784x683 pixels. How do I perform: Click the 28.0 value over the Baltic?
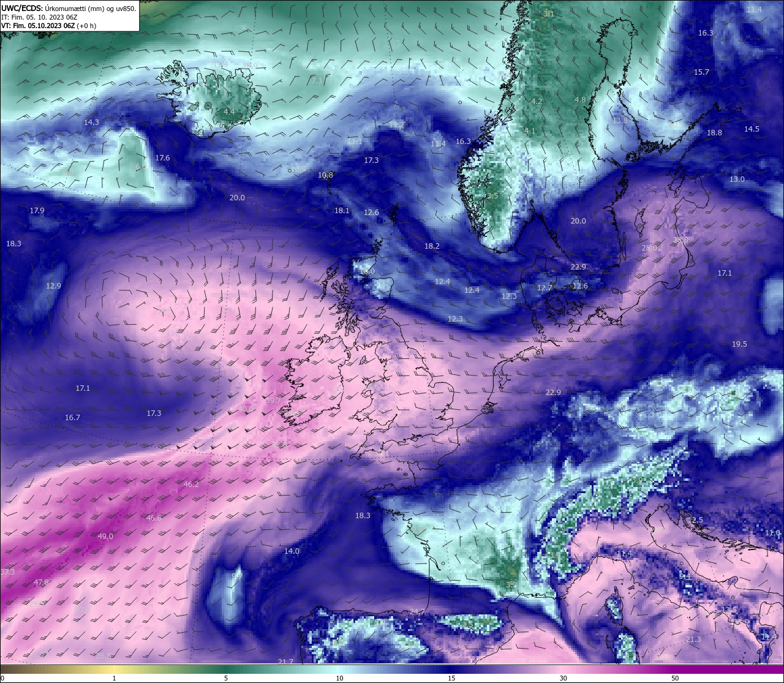click(649, 248)
